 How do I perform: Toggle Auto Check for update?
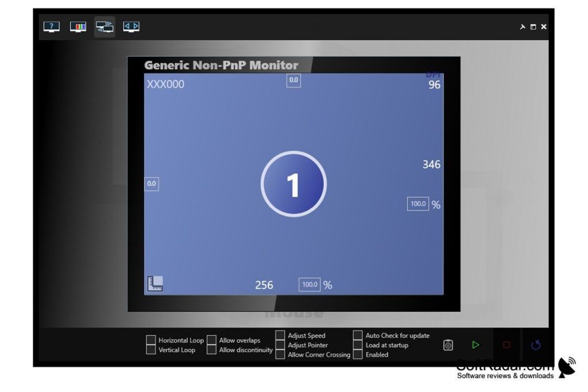tap(358, 335)
